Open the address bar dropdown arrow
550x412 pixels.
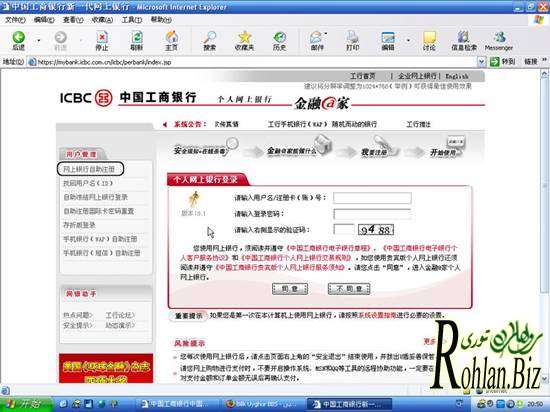click(482, 62)
